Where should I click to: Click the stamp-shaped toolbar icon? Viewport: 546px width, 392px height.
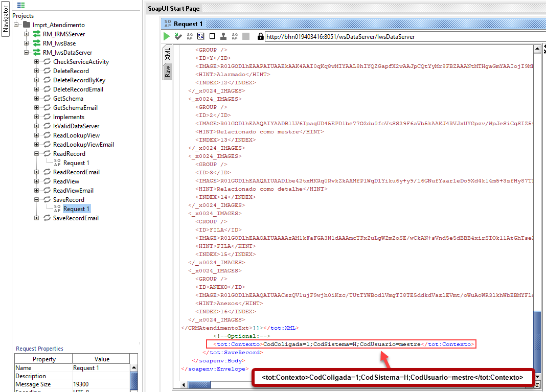click(223, 36)
